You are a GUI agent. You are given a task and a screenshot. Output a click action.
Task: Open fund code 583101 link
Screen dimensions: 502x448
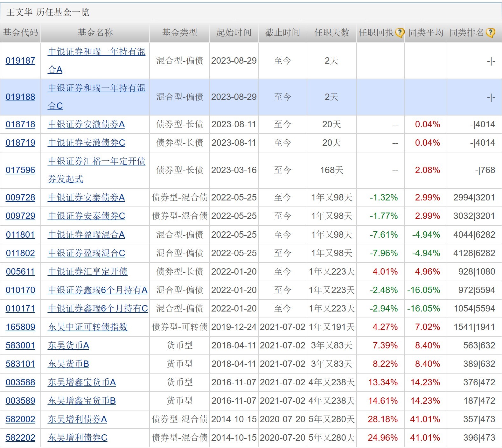(x=20, y=364)
